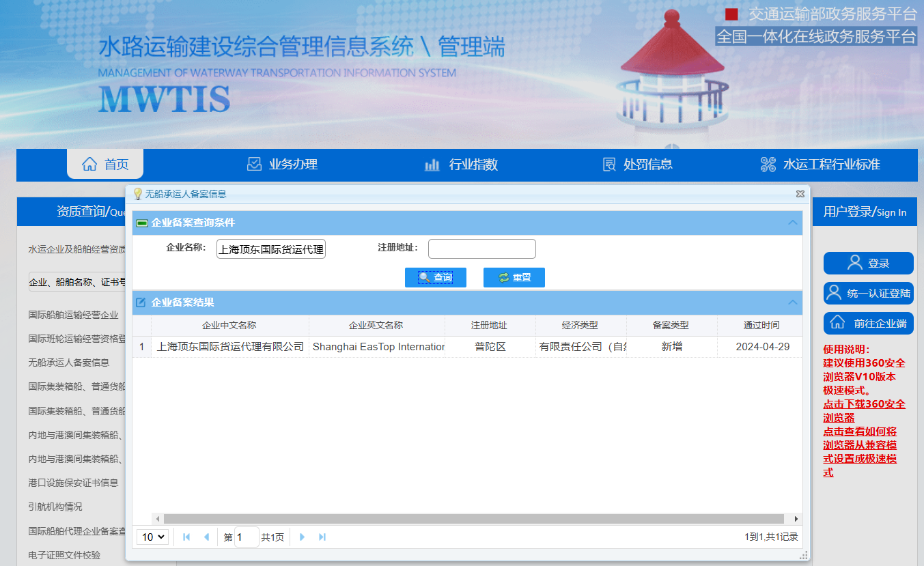This screenshot has height=566, width=924.
Task: Click the 注册地址 input field
Action: (x=482, y=249)
